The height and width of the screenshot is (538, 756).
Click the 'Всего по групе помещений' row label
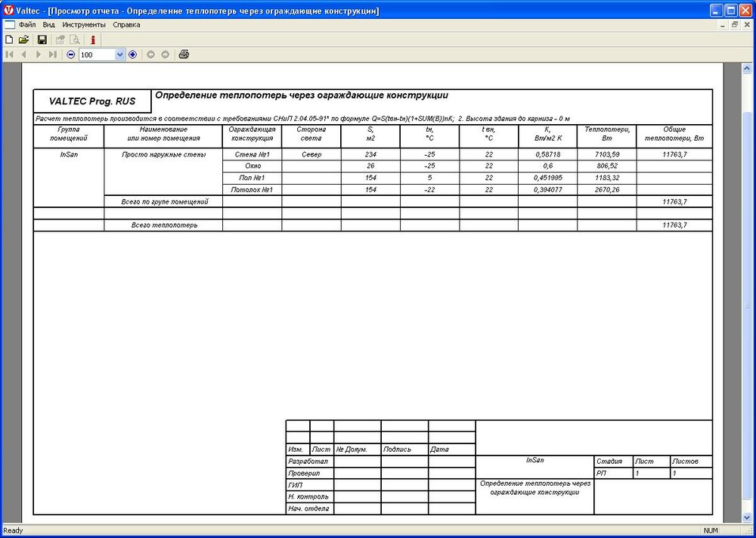[x=164, y=202]
